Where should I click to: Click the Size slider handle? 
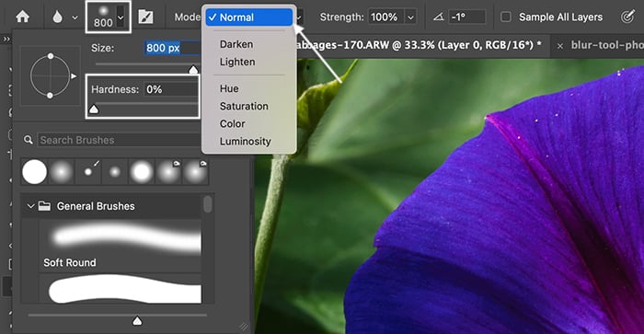[x=193, y=70]
